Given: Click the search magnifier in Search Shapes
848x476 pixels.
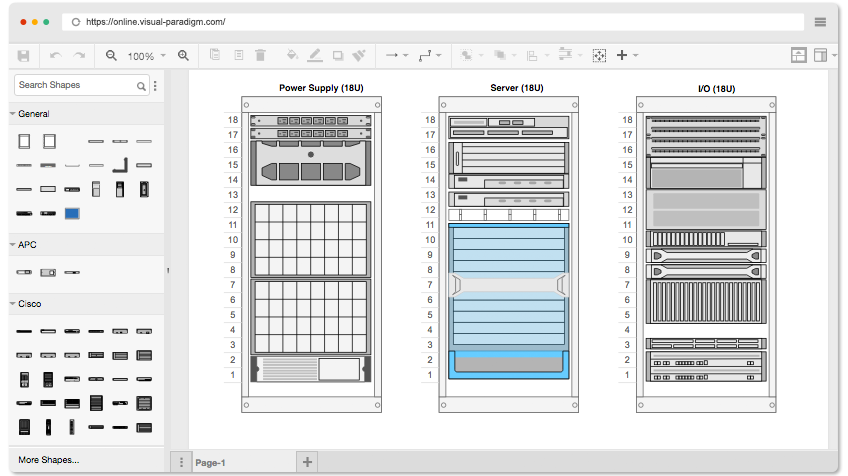Looking at the screenshot, I should (141, 86).
